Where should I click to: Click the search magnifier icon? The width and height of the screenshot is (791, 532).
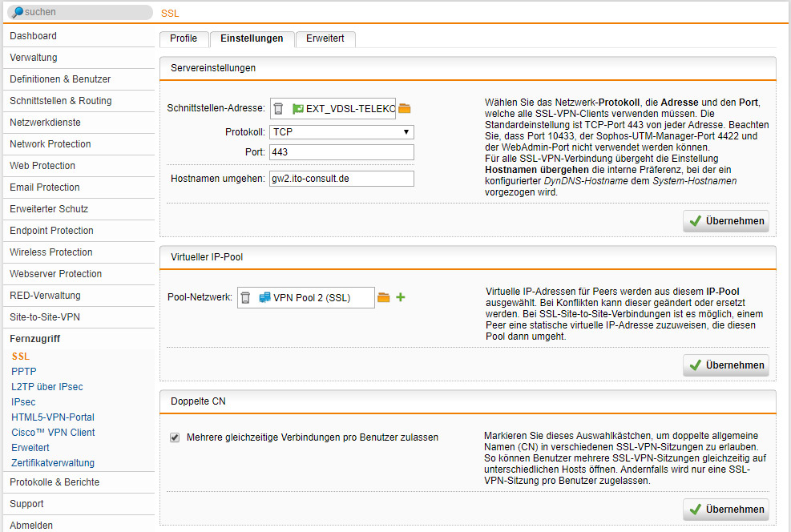tap(18, 11)
